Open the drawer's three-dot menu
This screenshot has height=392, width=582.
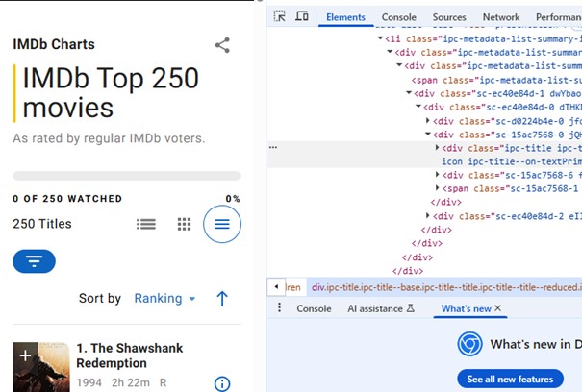(280, 308)
